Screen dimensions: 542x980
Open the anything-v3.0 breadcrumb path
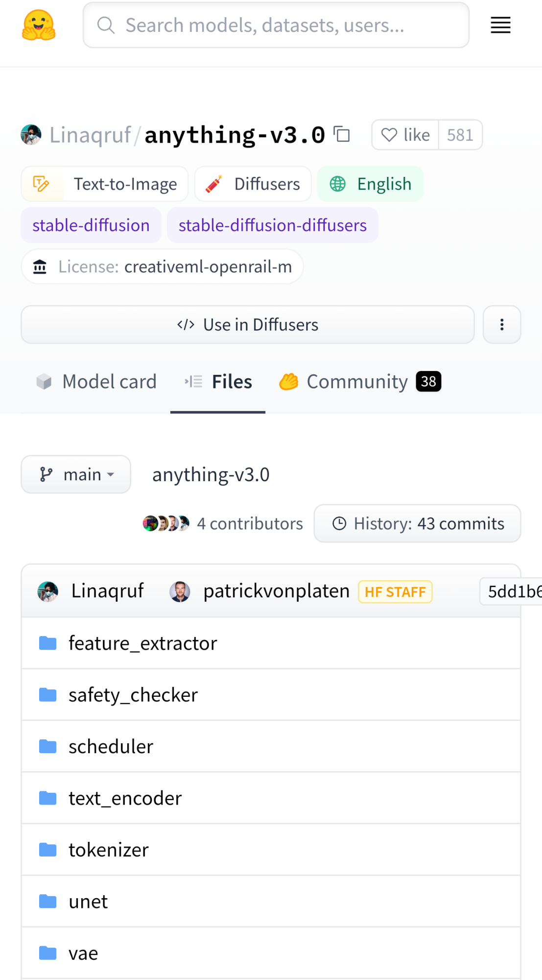tap(211, 474)
